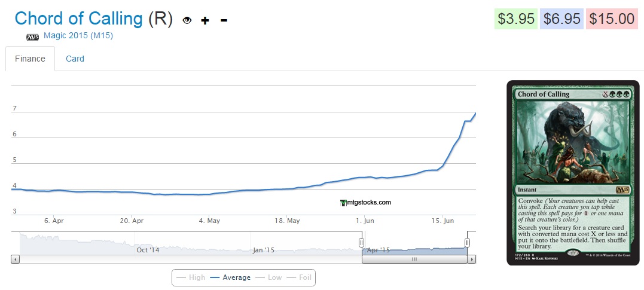Open the Magic 2015 (M15) set link

pos(78,36)
